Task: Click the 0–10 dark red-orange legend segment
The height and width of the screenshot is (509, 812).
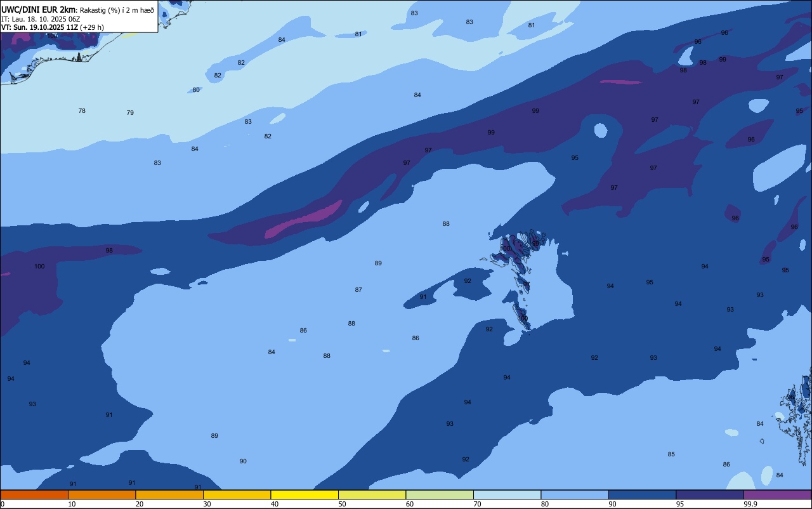Action: pos(34,494)
